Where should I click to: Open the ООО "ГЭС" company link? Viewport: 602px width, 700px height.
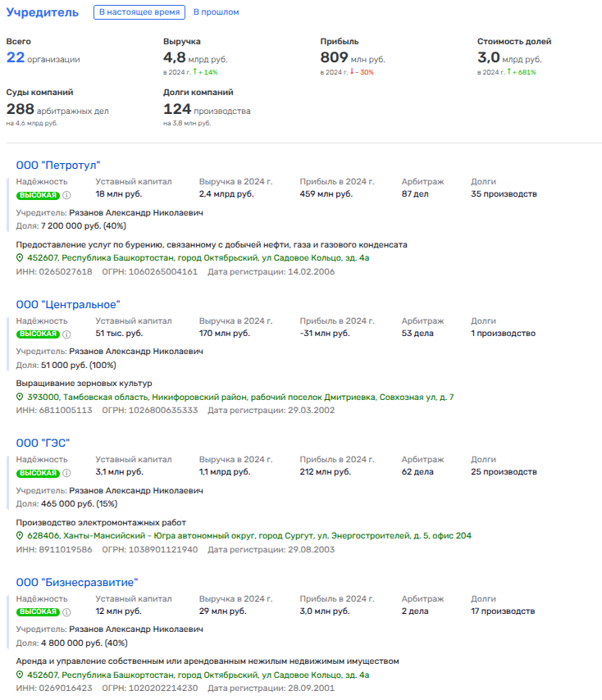tap(43, 443)
